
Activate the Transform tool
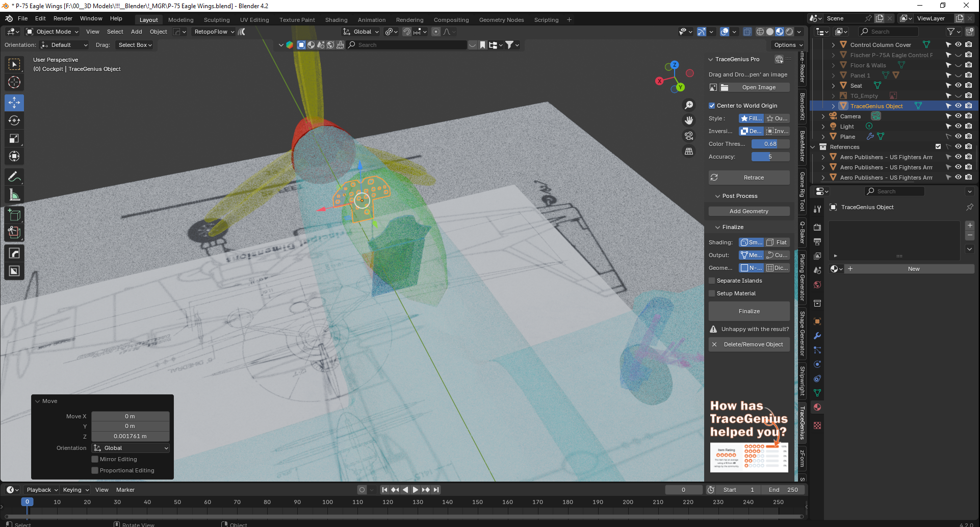14,156
